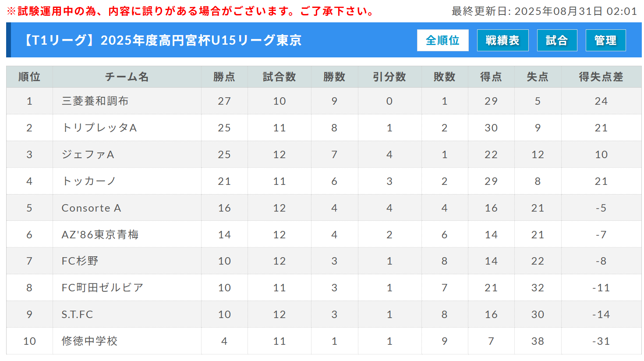This screenshot has width=644, height=361.
Task: Click the チーム名 column header
Action: coord(127,77)
